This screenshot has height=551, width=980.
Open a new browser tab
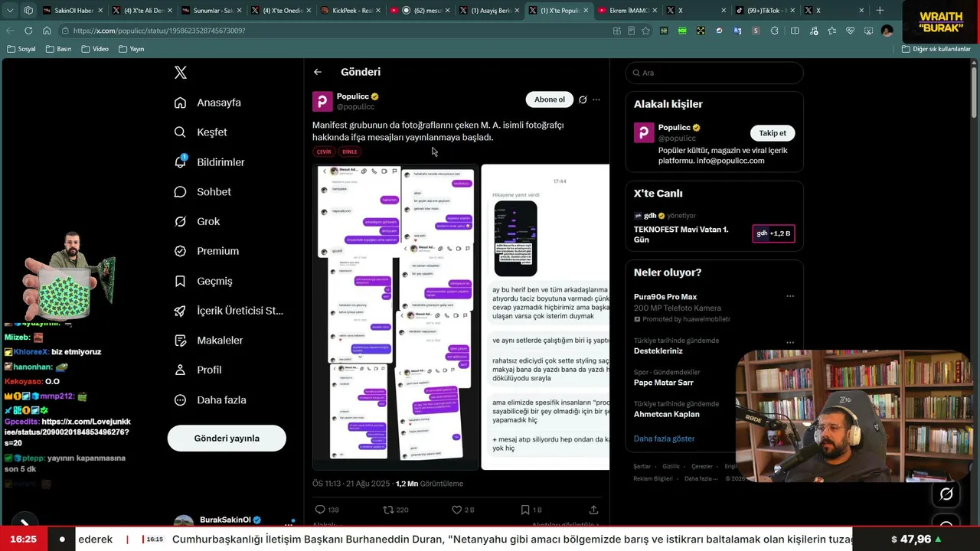880,11
